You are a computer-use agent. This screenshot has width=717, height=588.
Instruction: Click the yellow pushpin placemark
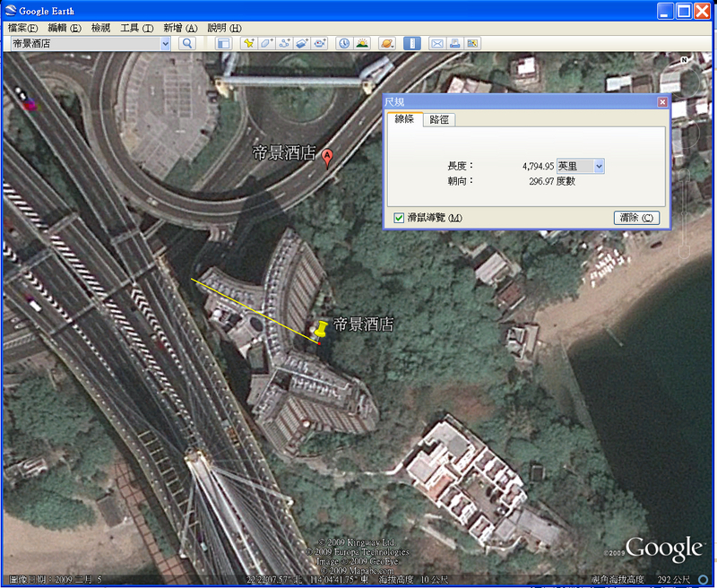coord(321,331)
